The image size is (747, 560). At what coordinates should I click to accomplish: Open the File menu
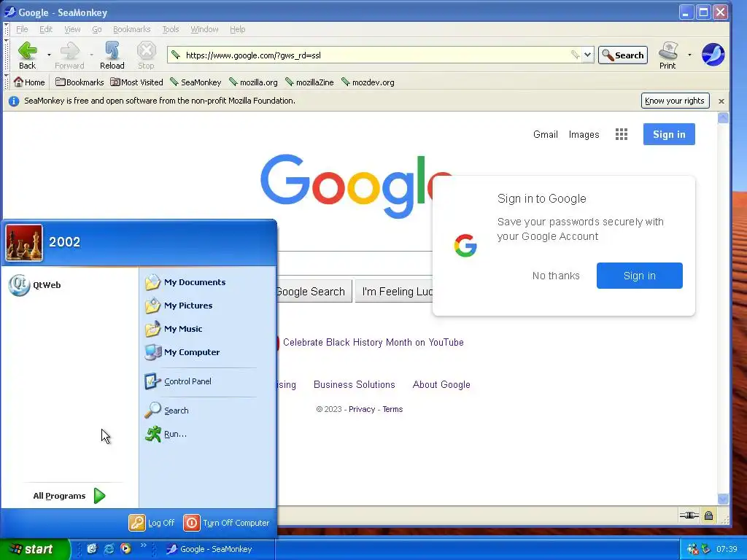[22, 29]
